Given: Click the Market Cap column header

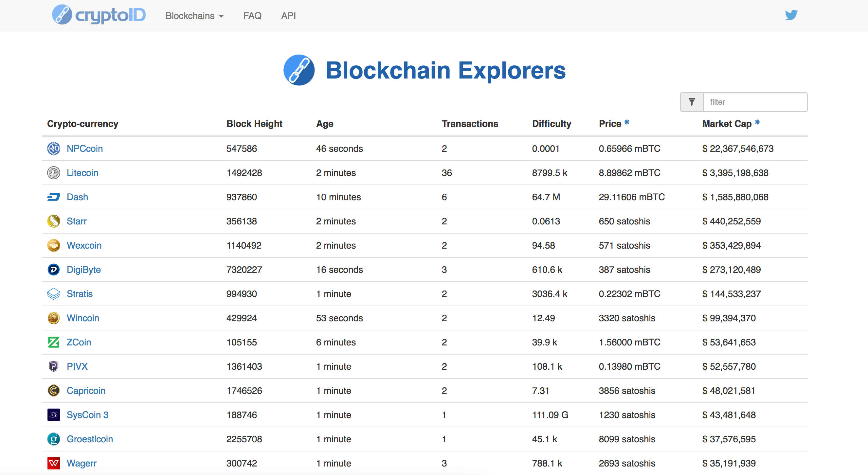Looking at the screenshot, I should (x=727, y=124).
